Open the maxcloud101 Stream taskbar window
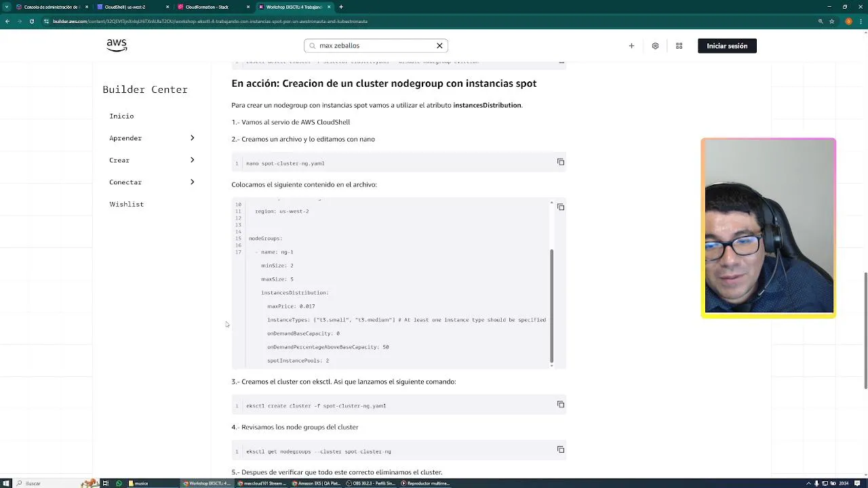 tap(262, 483)
